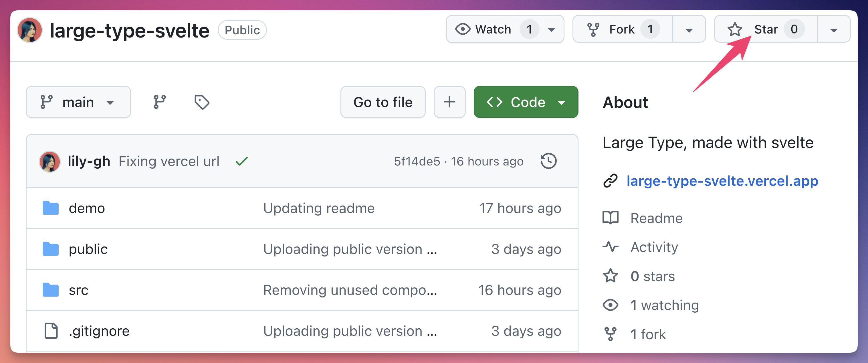Click the .gitignore file icon
This screenshot has height=363, width=868.
pyautogui.click(x=51, y=331)
